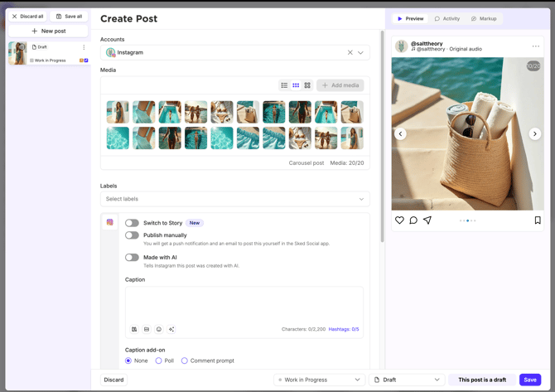555x392 pixels.
Task: Click the bookmark icon in the preview
Action: (x=538, y=220)
